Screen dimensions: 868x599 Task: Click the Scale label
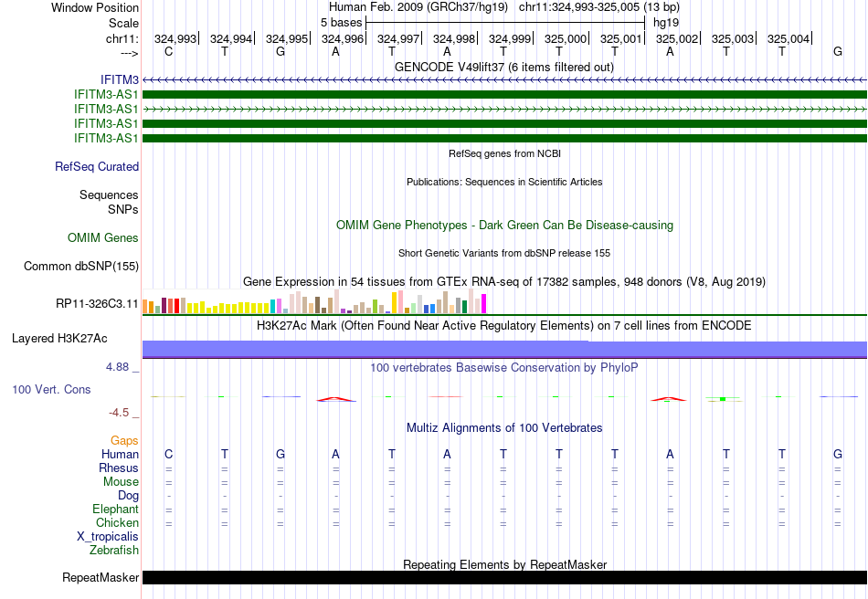pyautogui.click(x=124, y=23)
